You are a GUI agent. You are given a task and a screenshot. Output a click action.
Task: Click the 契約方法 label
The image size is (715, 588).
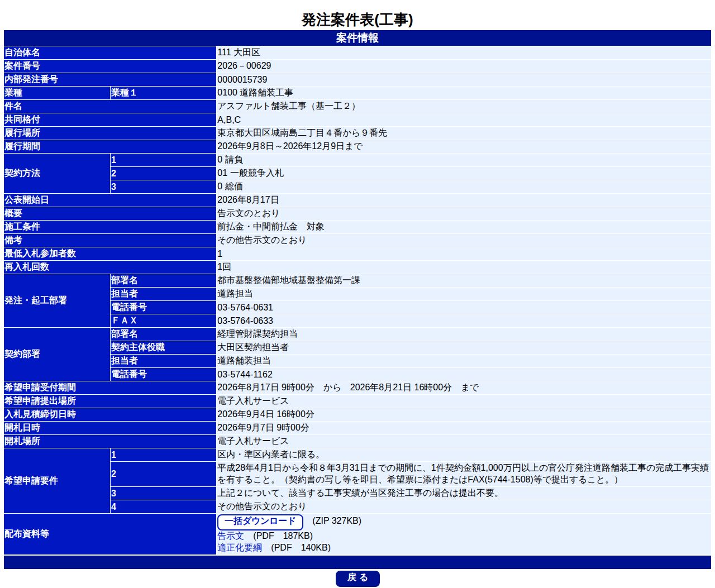click(22, 173)
